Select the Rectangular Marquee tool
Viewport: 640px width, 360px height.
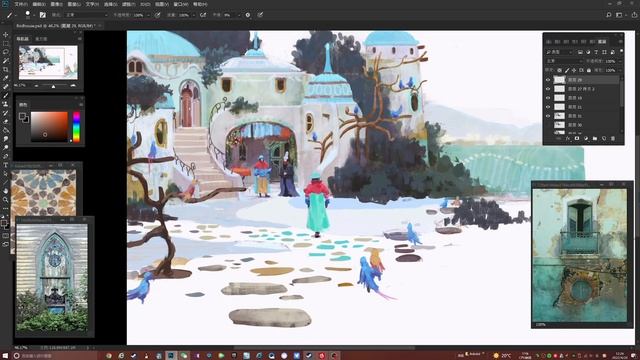point(6,44)
